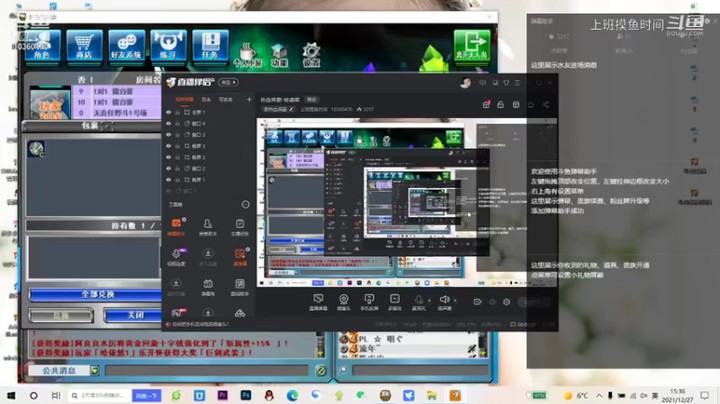Toggle visibility eye for 截屏 1 source
Screen dimensions: 720x404
pyautogui.click(x=169, y=180)
